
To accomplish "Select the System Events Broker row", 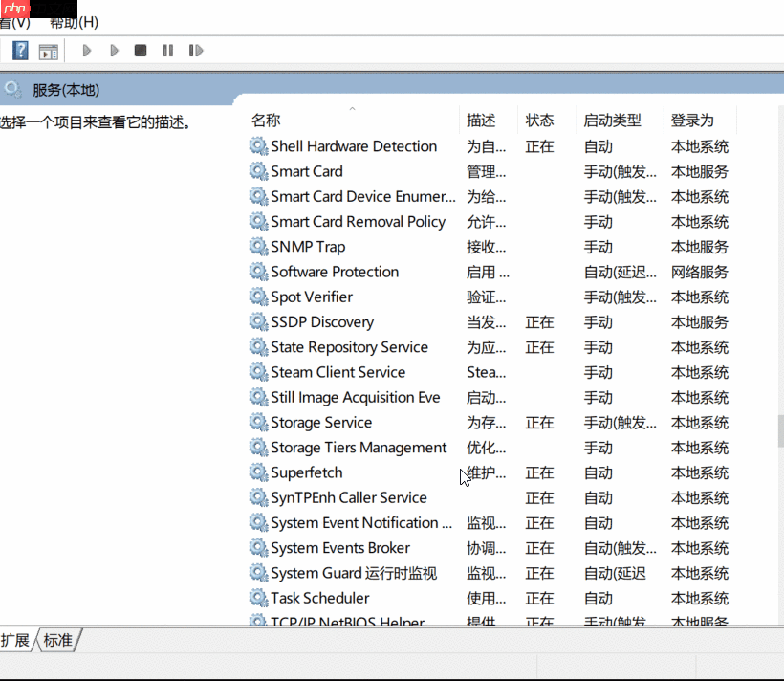I will pyautogui.click(x=342, y=547).
